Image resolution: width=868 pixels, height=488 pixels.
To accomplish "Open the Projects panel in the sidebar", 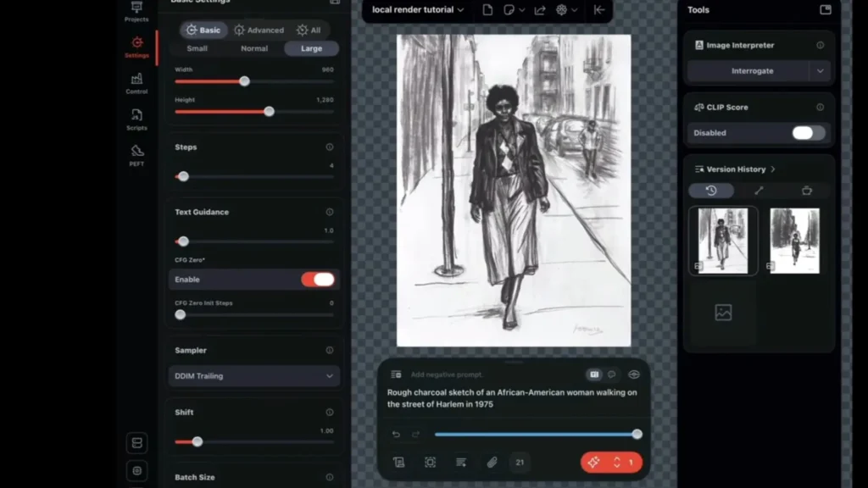I will [x=136, y=11].
